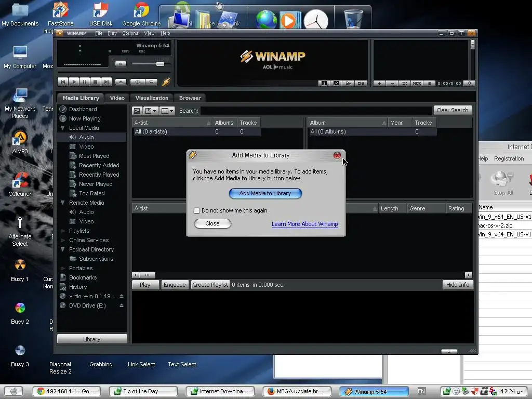Open the Google Chrome desktop shortcut
This screenshot has height=399, width=532.
pos(141,14)
